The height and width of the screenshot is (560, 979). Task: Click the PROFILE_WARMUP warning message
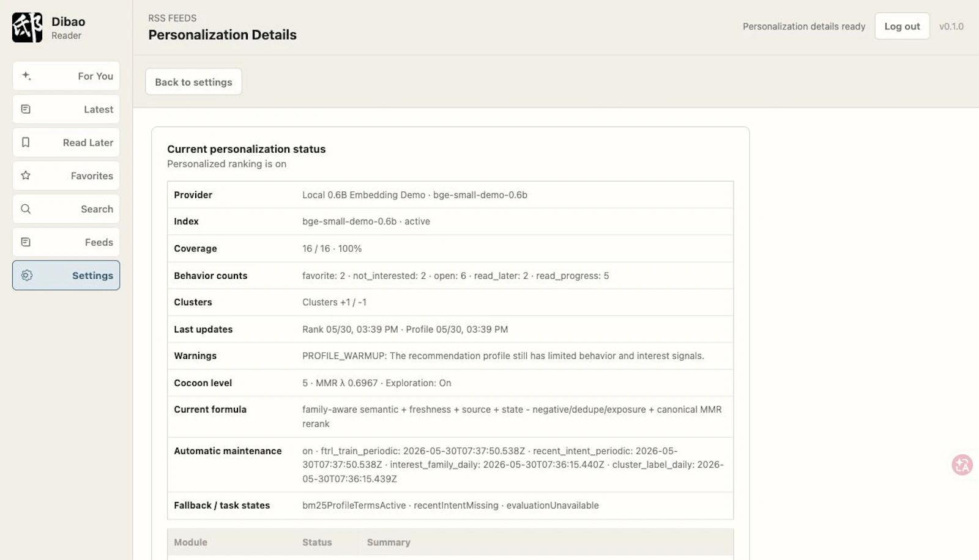click(x=503, y=356)
